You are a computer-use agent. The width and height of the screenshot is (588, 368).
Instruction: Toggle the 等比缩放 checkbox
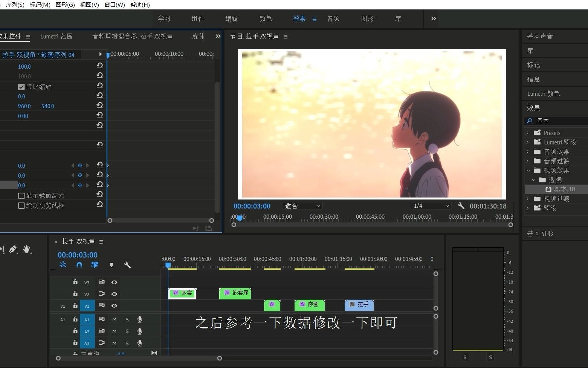tap(21, 87)
